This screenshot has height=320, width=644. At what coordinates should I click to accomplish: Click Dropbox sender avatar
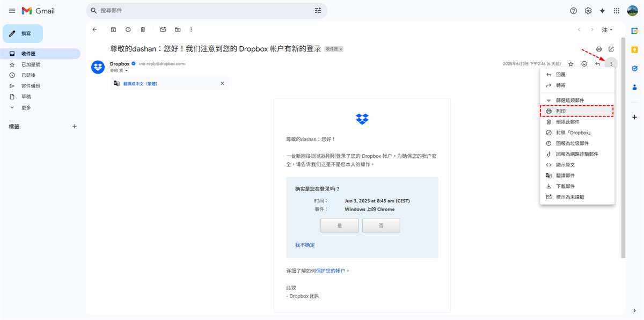[x=98, y=67]
